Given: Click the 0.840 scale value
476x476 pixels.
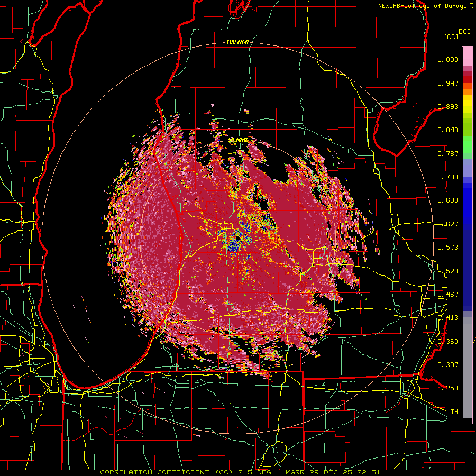Looking at the screenshot, I should click(x=448, y=130).
